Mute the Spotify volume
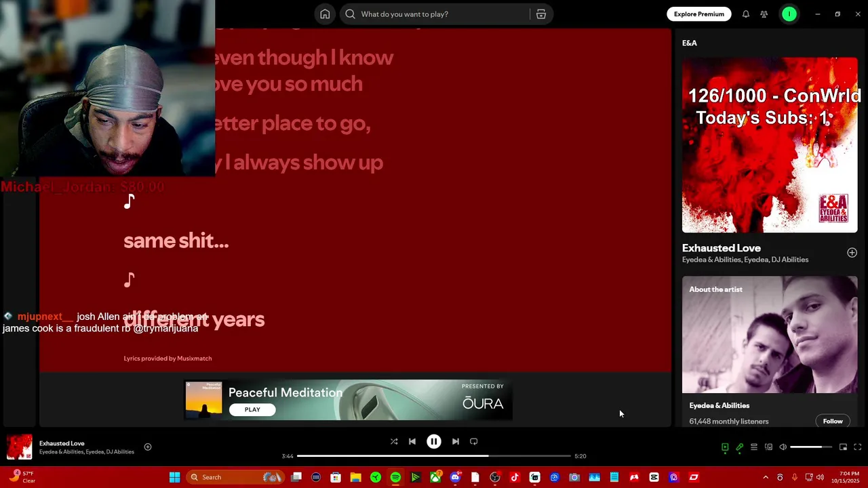 pyautogui.click(x=783, y=447)
